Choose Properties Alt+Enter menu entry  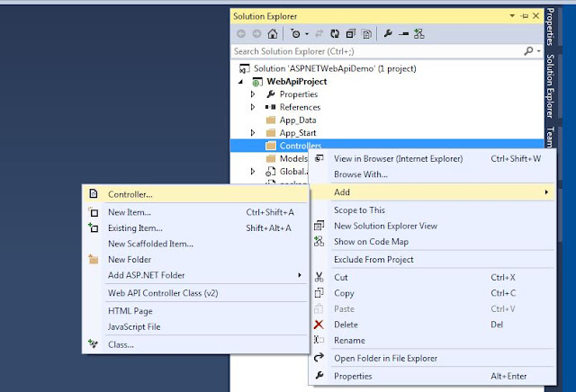coord(432,376)
